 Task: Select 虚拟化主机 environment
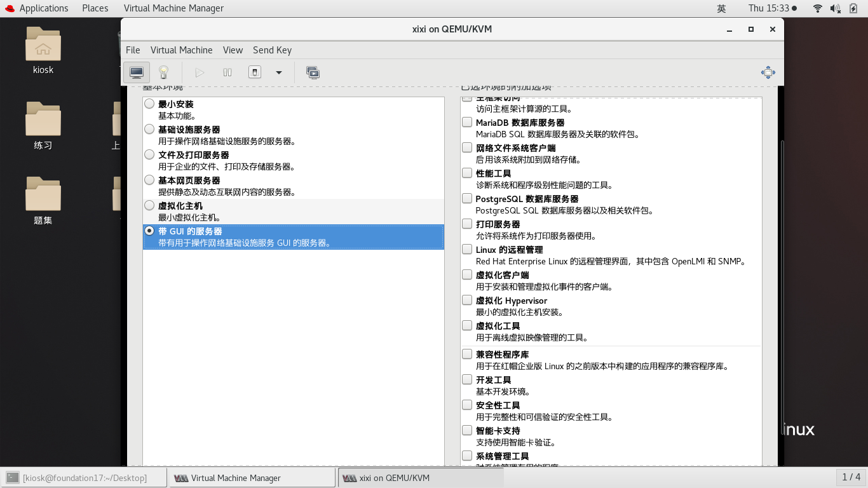coord(149,205)
